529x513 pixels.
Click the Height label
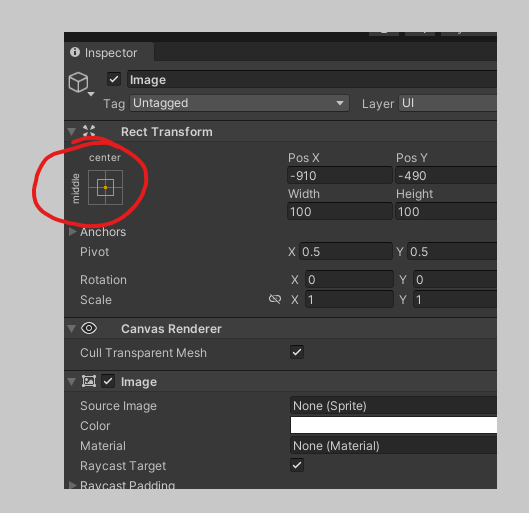[x=415, y=194]
